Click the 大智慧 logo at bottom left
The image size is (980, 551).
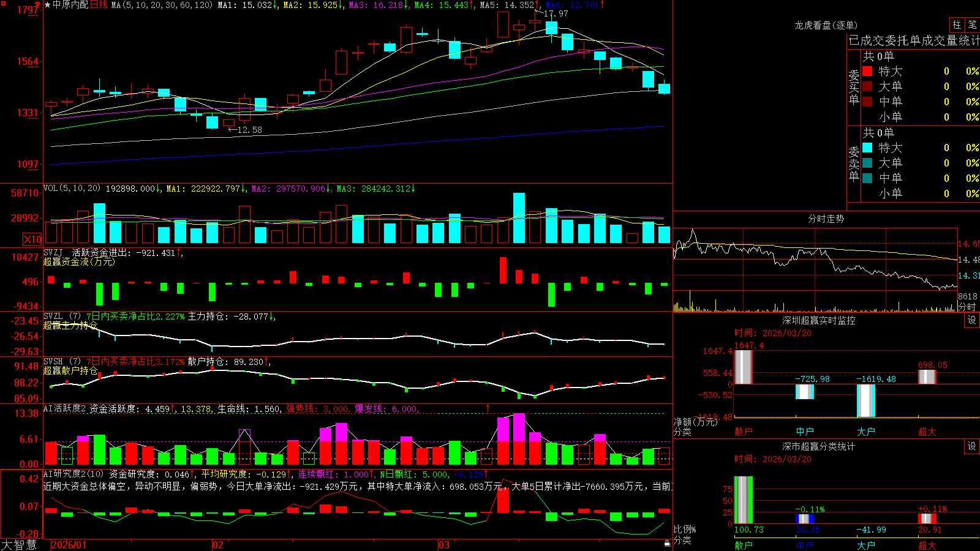coord(19,545)
